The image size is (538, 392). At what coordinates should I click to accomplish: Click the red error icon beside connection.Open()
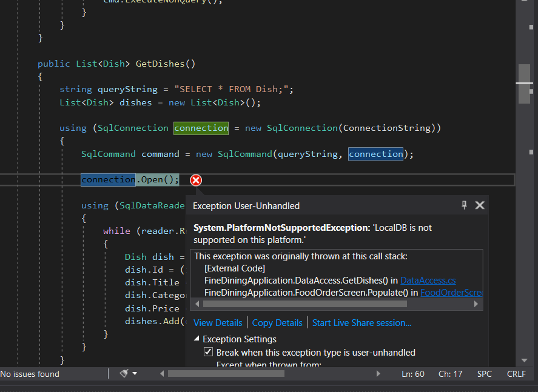point(195,180)
